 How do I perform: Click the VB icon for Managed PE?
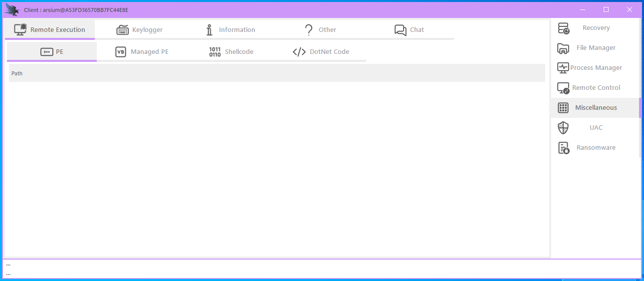click(121, 52)
